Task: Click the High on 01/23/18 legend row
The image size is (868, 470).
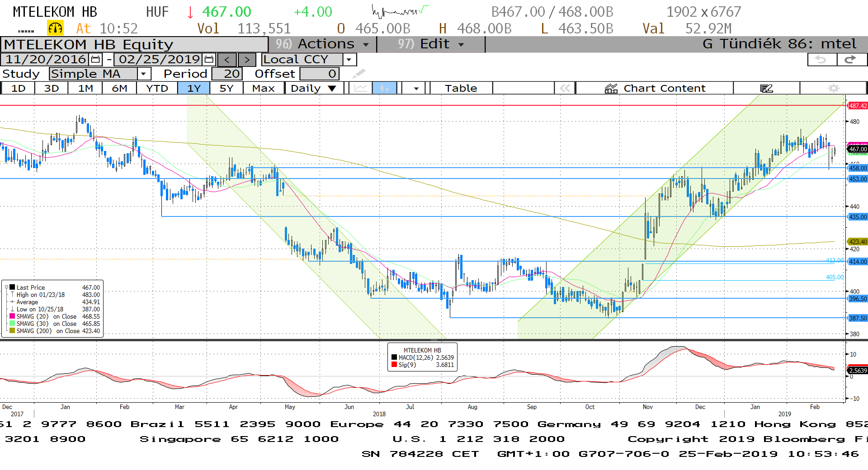Action: (x=55, y=295)
